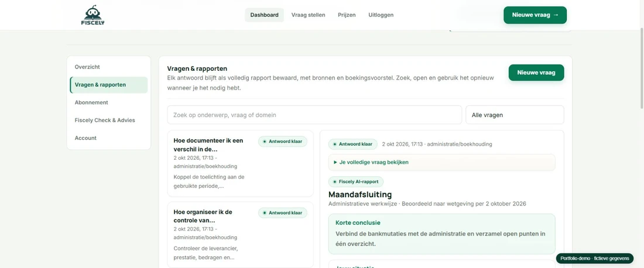Focus the Zoek op onderwerp search field
The height and width of the screenshot is (268, 644).
click(314, 115)
